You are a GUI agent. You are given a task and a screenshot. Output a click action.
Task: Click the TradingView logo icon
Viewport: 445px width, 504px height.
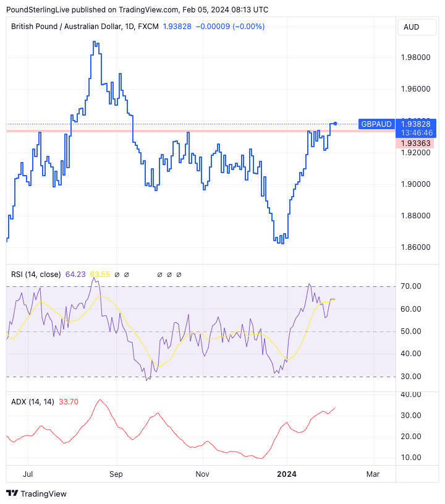coord(12,493)
